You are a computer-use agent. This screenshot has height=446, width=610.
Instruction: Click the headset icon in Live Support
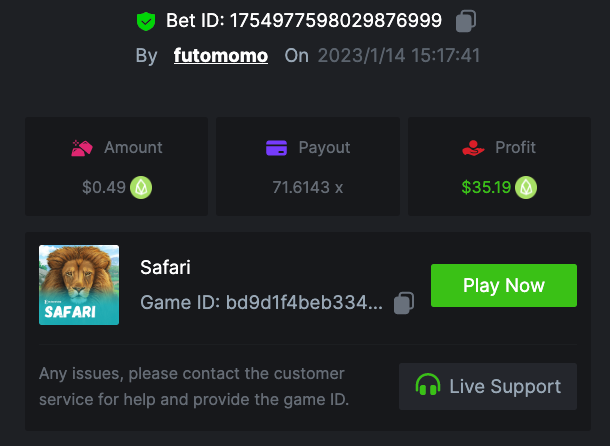point(428,386)
